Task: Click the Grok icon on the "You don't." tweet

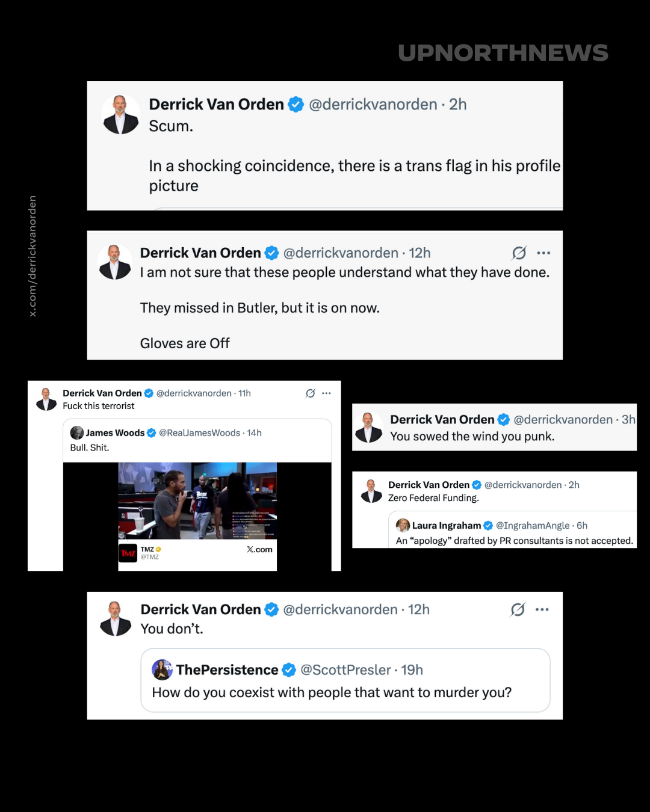Action: (x=518, y=610)
